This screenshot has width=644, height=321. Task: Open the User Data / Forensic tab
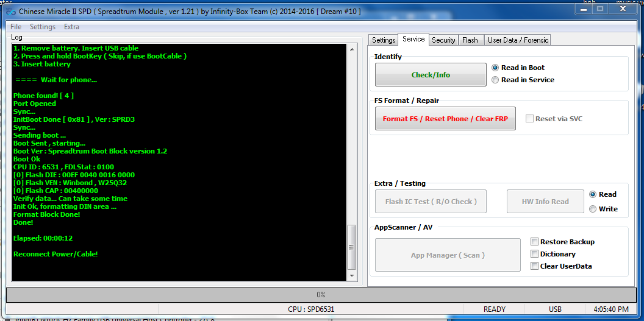pos(518,40)
